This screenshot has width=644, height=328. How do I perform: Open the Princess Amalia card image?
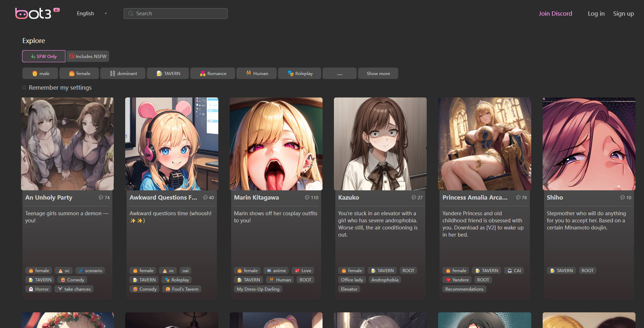485,144
